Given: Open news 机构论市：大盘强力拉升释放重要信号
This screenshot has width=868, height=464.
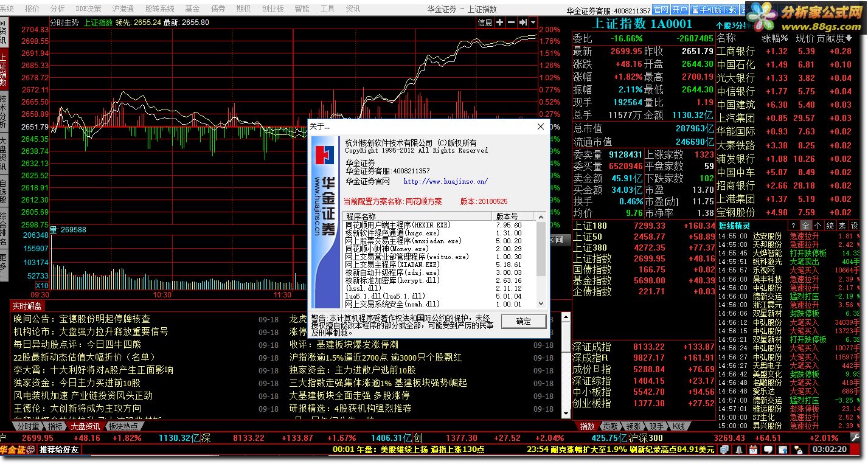Looking at the screenshot, I should [x=91, y=331].
